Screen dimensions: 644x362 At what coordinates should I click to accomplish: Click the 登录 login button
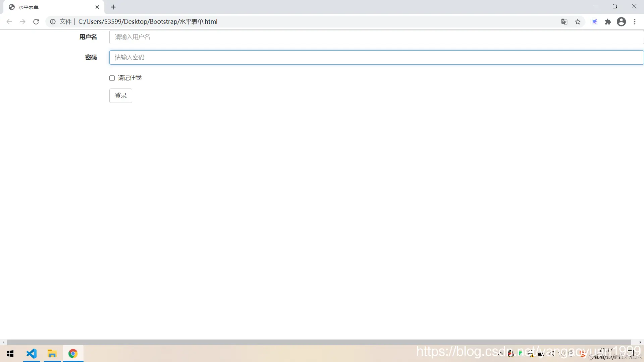[121, 96]
